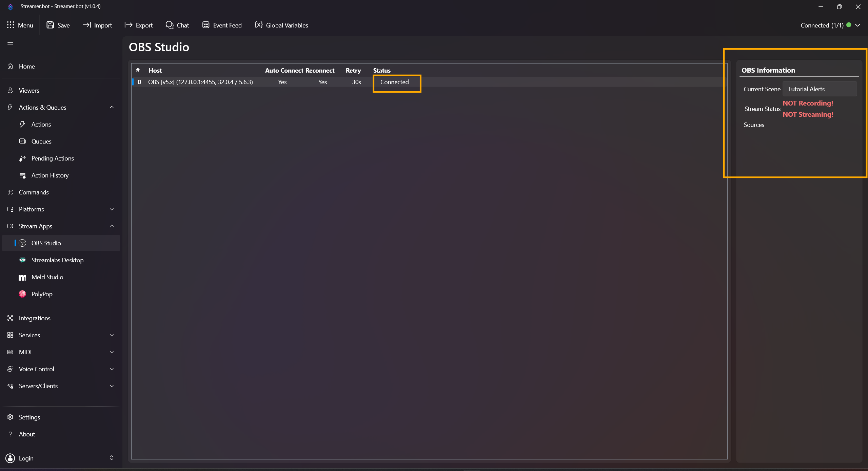Open the Settings page

tap(29, 417)
